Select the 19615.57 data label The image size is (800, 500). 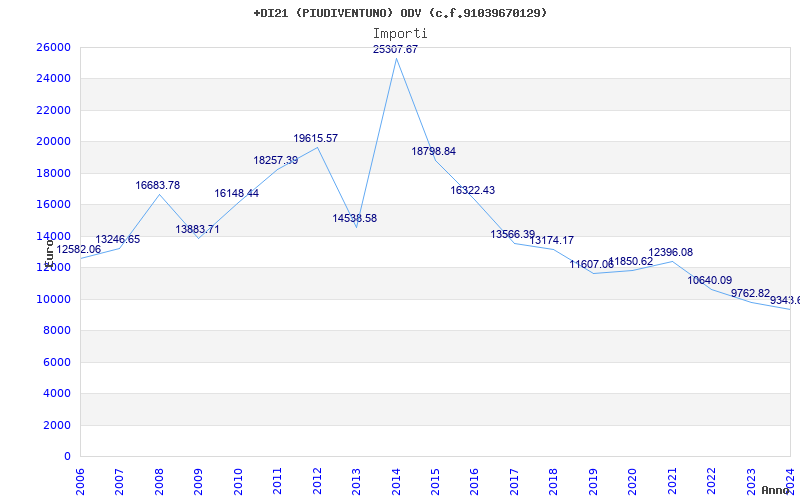(315, 138)
